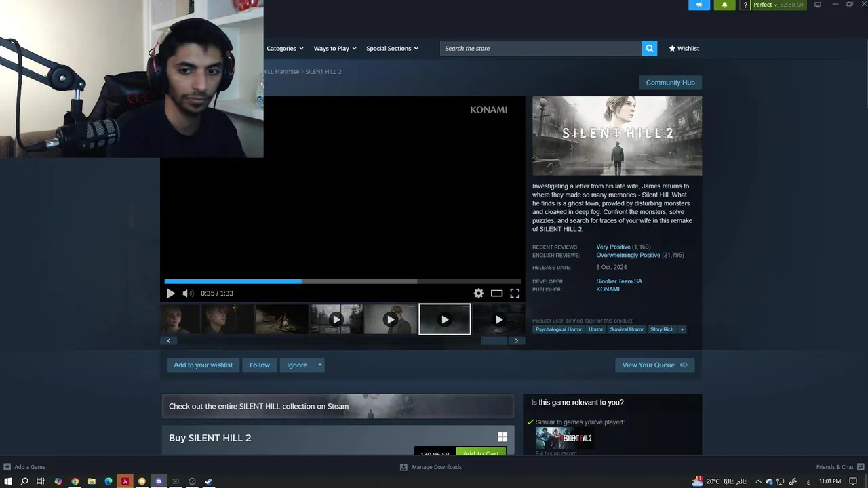Open Discord from the taskbar
868x488 pixels.
pyautogui.click(x=159, y=481)
